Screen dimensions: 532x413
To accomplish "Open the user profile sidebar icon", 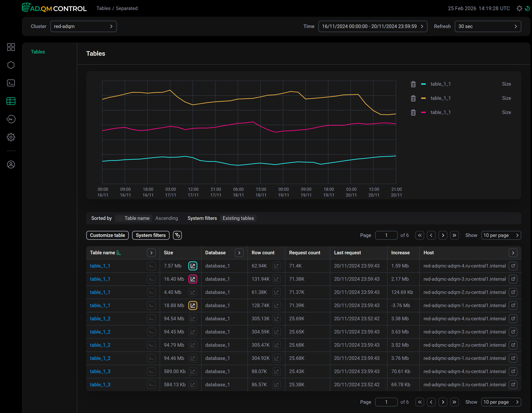I will click(x=11, y=164).
